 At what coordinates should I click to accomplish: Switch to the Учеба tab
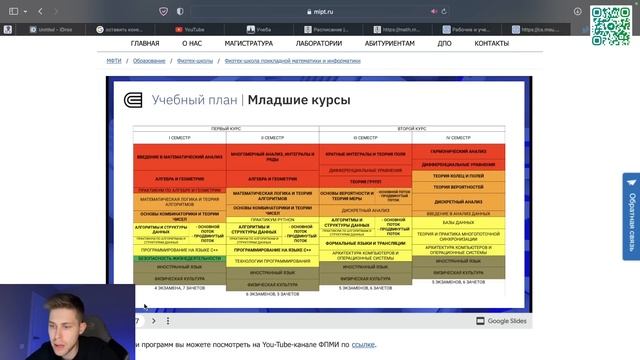pos(259,29)
